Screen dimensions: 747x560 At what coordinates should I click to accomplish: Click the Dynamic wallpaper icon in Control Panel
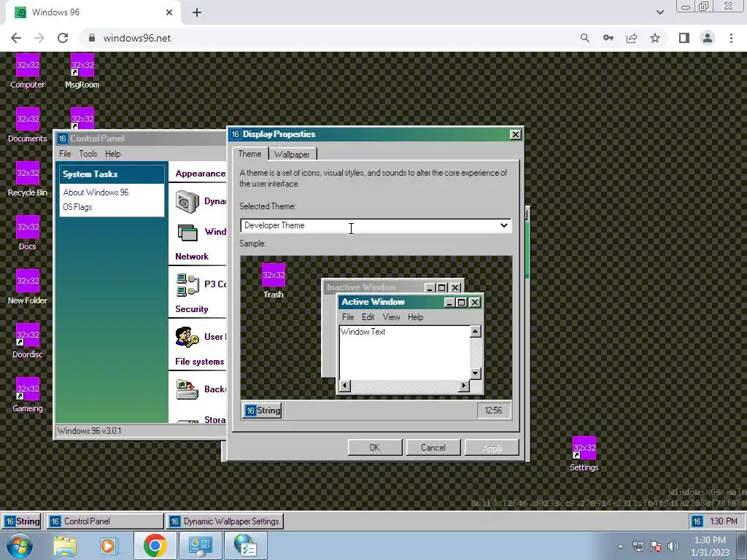(187, 201)
